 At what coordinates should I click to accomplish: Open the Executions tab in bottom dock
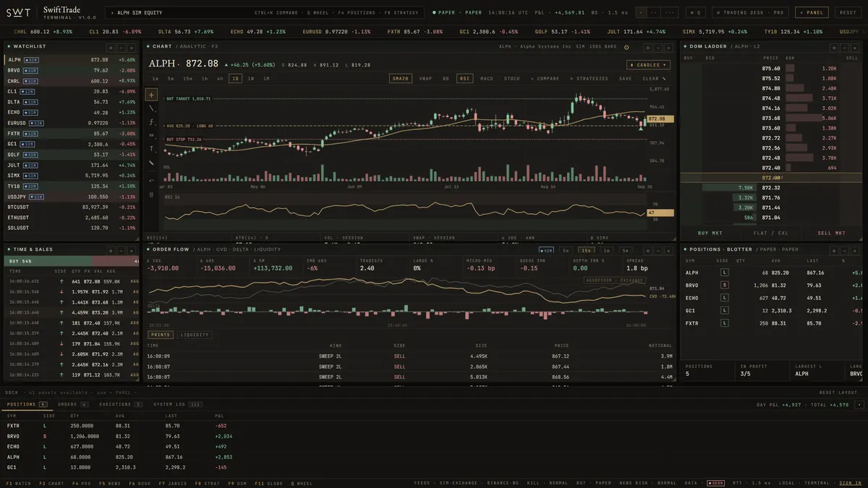[120, 404]
